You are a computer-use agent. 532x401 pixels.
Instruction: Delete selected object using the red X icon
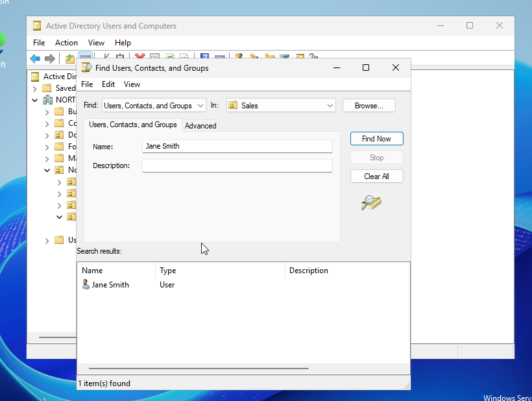pyautogui.click(x=140, y=58)
